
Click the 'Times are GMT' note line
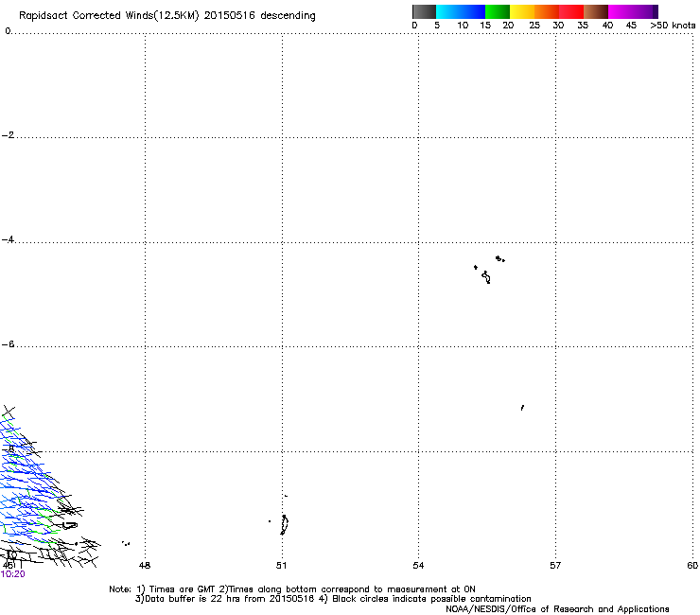(292, 589)
